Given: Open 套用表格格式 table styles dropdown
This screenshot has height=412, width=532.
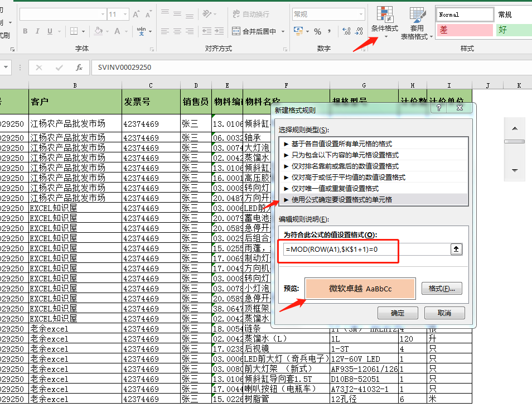Looking at the screenshot, I should (417, 23).
